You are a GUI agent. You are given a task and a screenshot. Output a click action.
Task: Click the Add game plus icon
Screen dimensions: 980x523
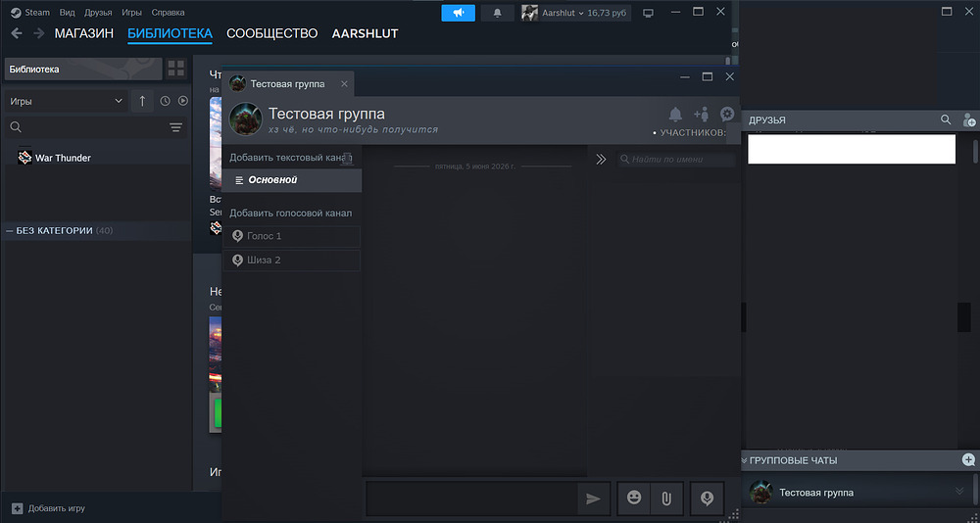[17, 508]
